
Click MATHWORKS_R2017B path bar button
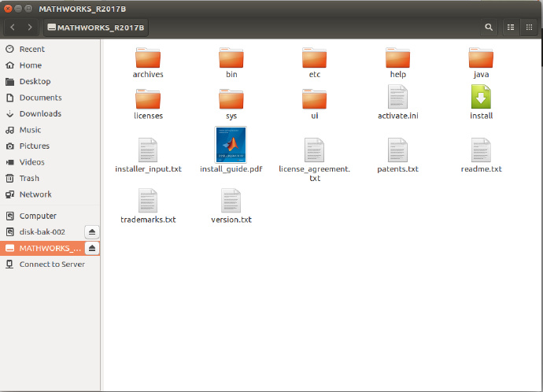point(96,28)
